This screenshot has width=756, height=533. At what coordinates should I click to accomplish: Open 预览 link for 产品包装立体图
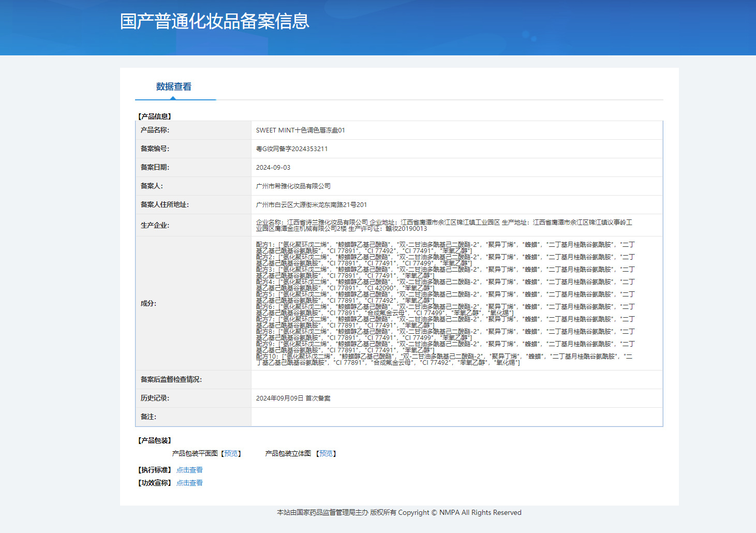[326, 453]
